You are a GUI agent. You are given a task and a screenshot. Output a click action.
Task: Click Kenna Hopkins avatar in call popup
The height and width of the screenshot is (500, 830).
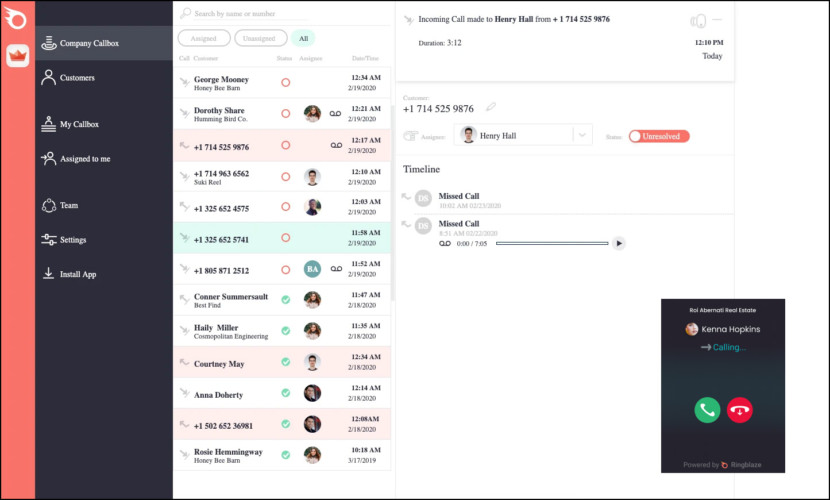(691, 329)
